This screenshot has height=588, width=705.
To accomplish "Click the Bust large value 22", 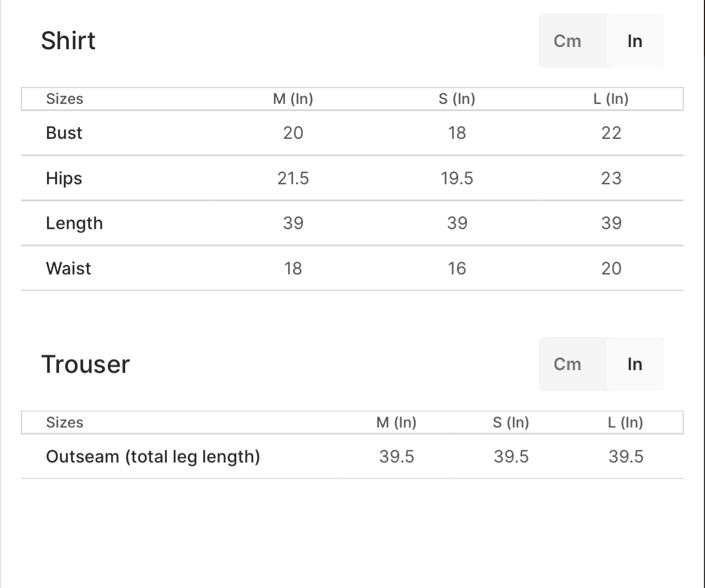I will [x=611, y=133].
